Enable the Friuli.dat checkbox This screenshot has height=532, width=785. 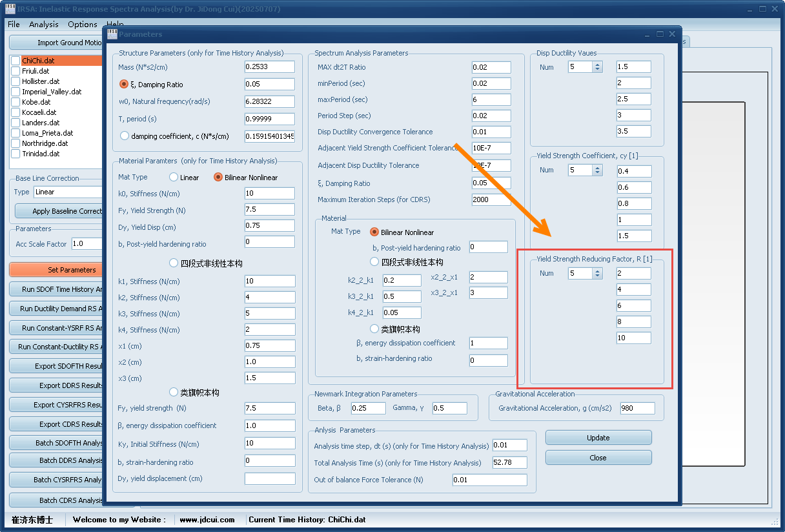(16, 71)
